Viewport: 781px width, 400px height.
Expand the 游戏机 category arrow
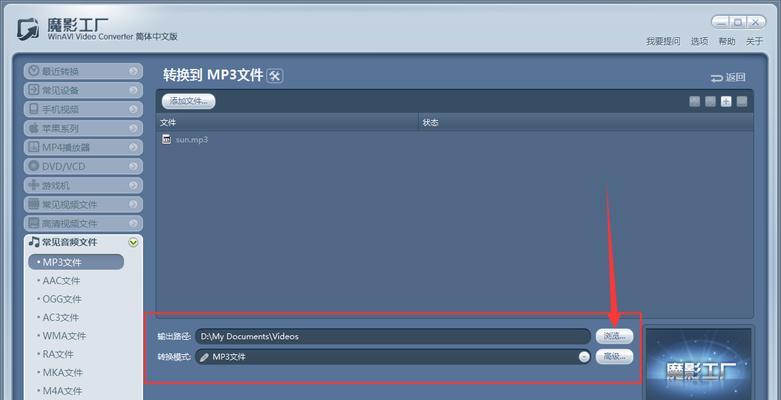(133, 185)
